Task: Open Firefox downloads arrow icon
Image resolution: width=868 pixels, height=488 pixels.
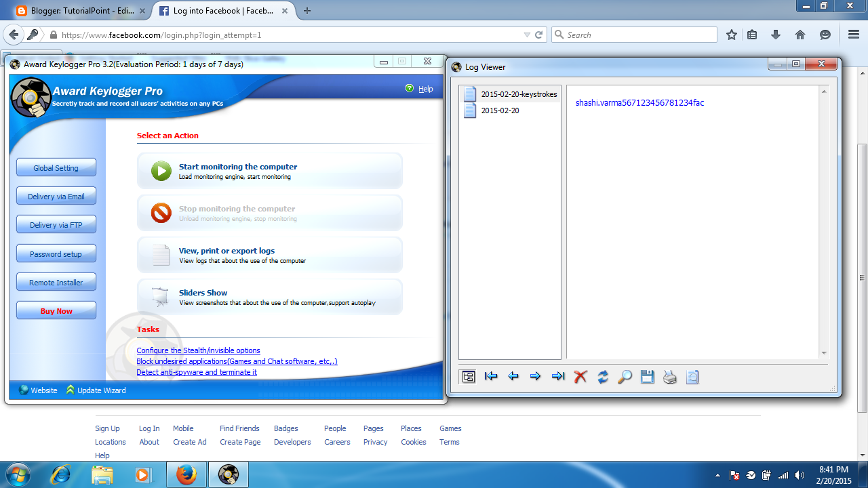Action: point(776,35)
